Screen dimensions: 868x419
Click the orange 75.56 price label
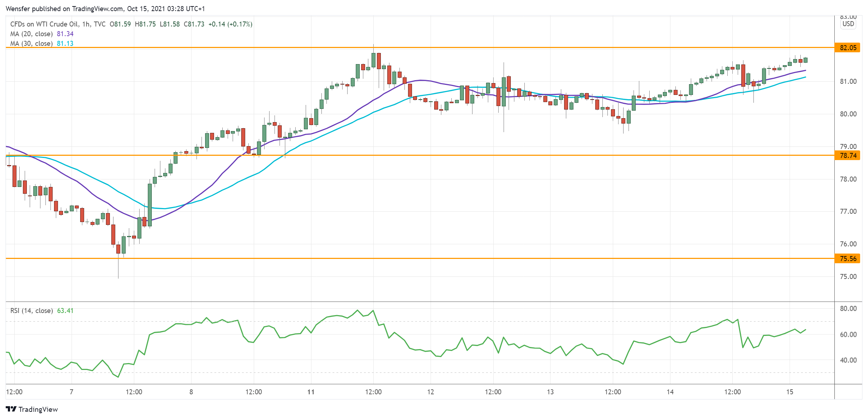[847, 259]
